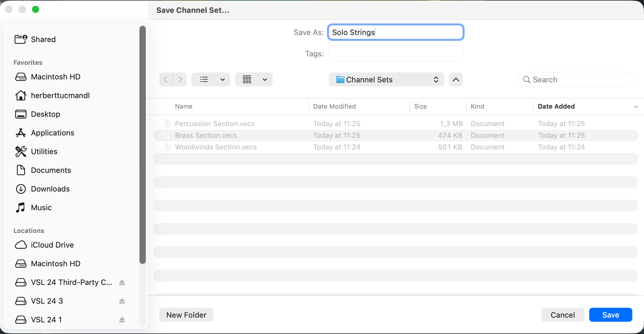Viewport: 644px width, 334px height.
Task: Click into the Tags field
Action: point(395,54)
